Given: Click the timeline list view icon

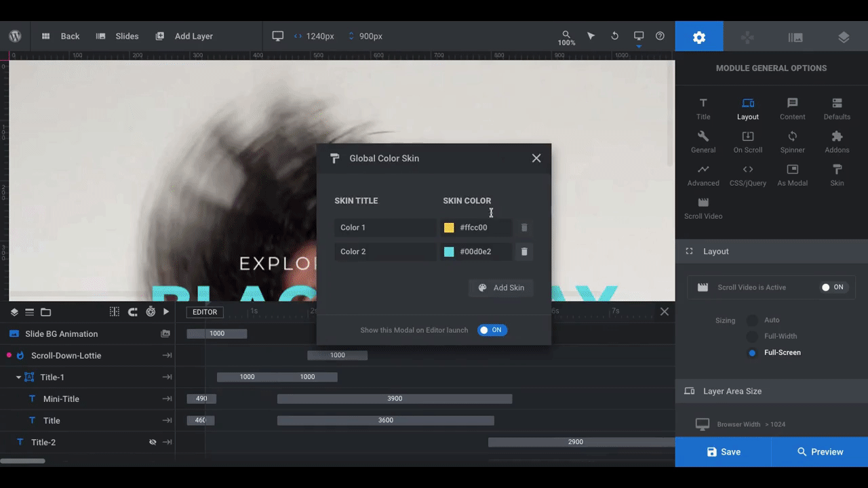Looking at the screenshot, I should click(x=30, y=312).
